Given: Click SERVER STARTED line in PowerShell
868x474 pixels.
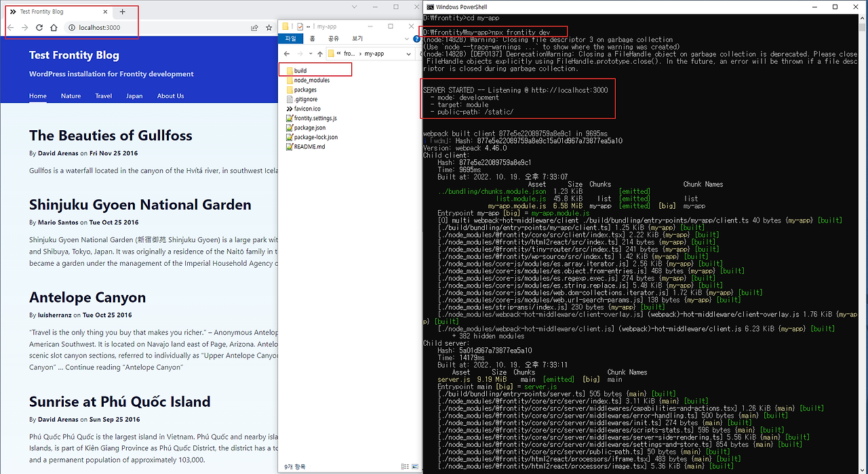Looking at the screenshot, I should point(515,90).
